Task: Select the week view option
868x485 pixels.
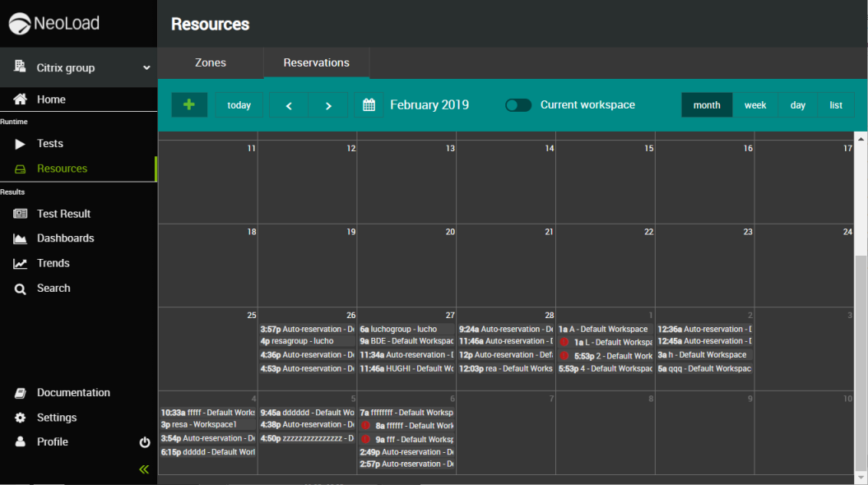Action: point(755,105)
